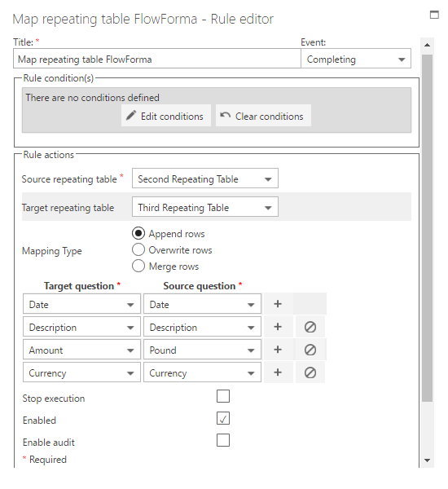The image size is (448, 489).
Task: Tick the Enable audit checkbox
Action: tap(223, 440)
